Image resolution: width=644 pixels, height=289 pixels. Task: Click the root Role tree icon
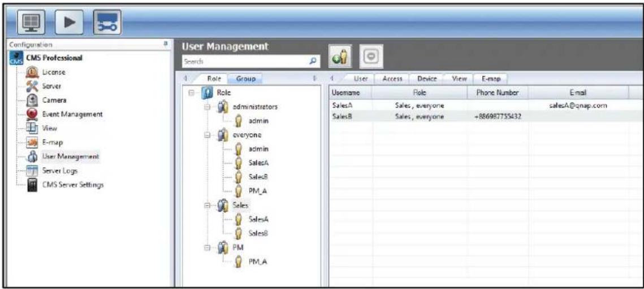[207, 93]
